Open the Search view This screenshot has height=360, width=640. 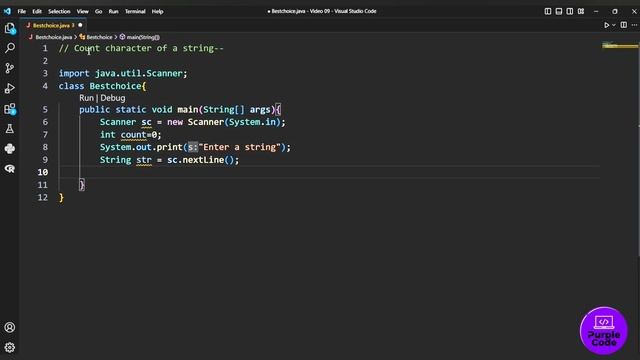pyautogui.click(x=10, y=48)
